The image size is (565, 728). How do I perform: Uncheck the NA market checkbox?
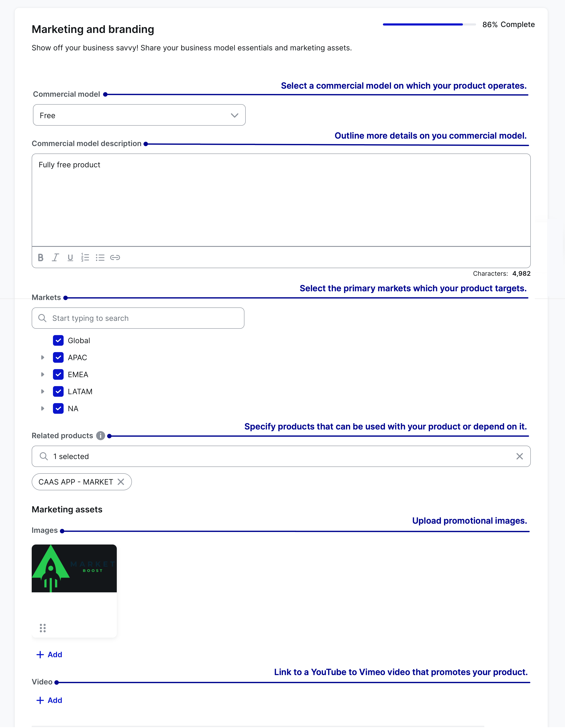pyautogui.click(x=58, y=409)
